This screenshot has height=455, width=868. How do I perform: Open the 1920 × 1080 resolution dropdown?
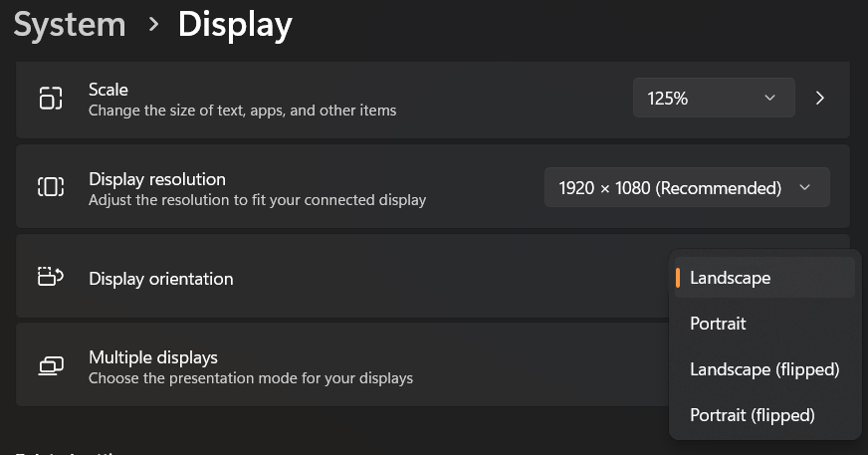click(x=686, y=187)
